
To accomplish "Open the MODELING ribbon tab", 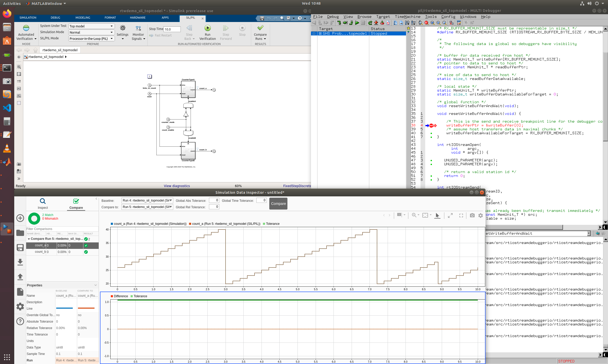I will pos(83,18).
